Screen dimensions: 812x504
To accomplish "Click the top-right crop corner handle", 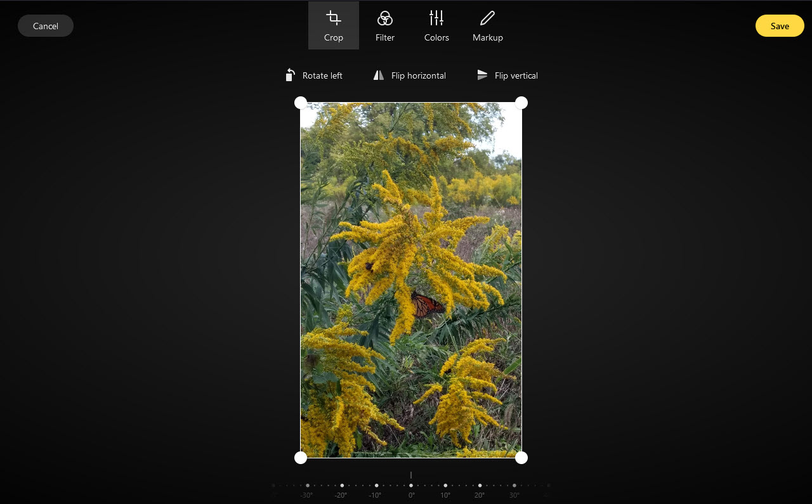I will pyautogui.click(x=521, y=103).
